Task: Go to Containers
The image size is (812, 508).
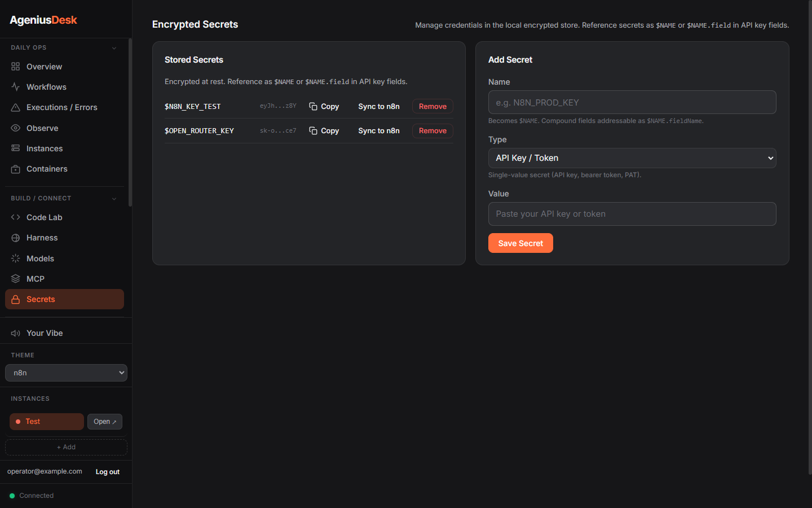Action: [64, 169]
